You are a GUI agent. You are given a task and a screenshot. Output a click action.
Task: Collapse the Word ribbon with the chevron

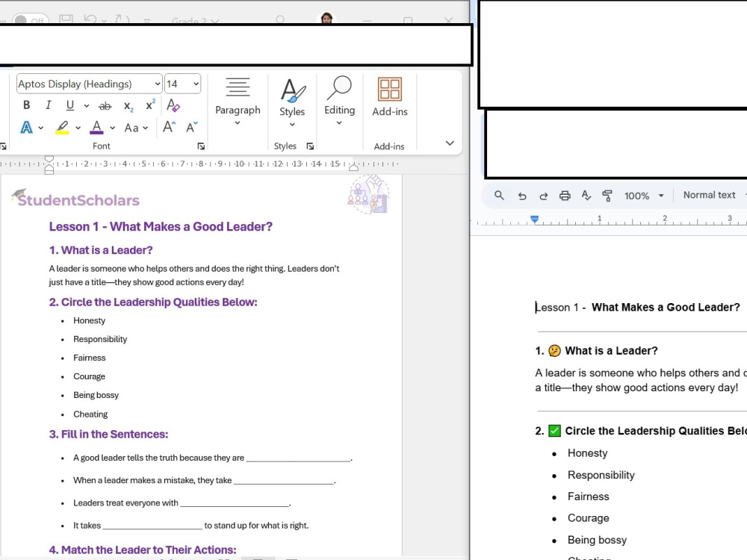point(450,143)
